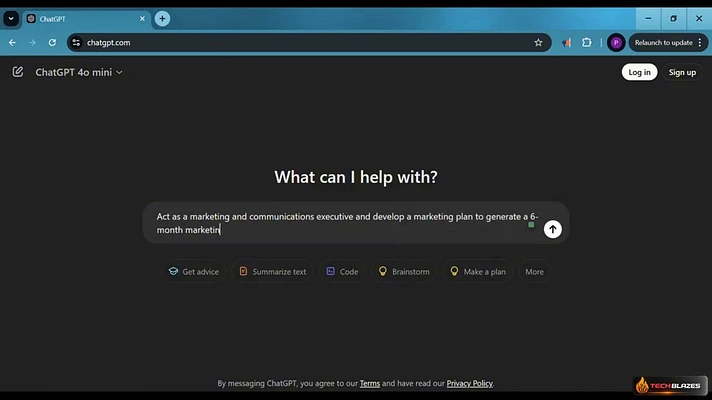Screen dimensions: 712x400
Task: Click Relaunch to update button
Action: click(x=663, y=43)
